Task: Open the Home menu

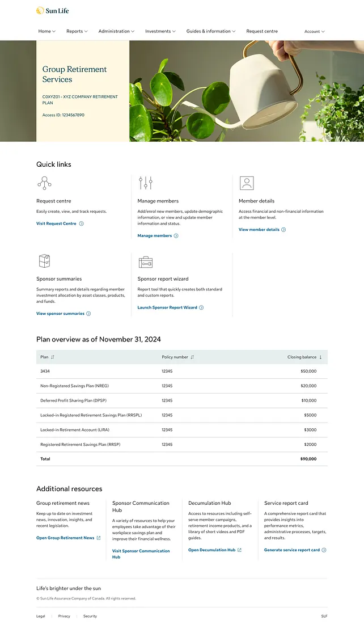Action: tap(47, 31)
